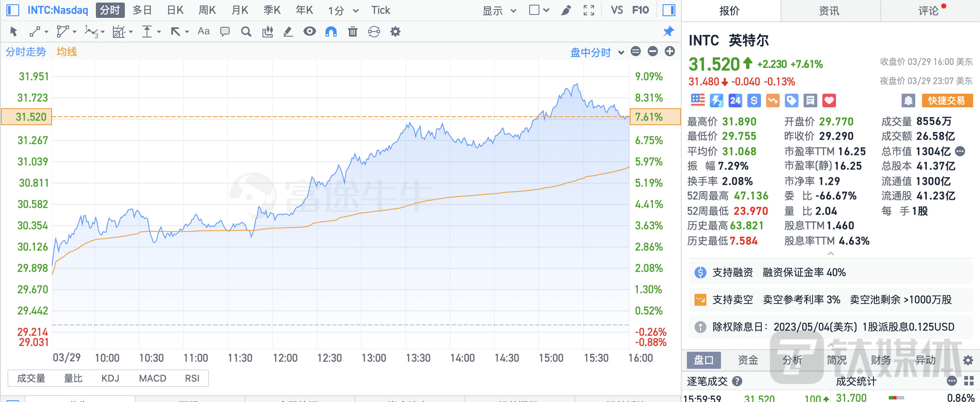The height and width of the screenshot is (402, 980).
Task: Select the 成交量 volume indicator button
Action: click(31, 378)
